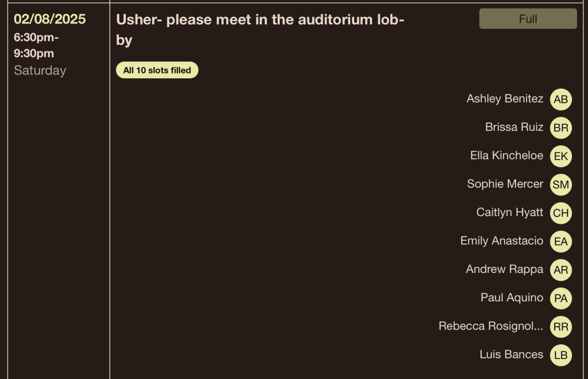The height and width of the screenshot is (379, 588).
Task: Click the 6:30pm-9:30pm time range
Action: 36,45
